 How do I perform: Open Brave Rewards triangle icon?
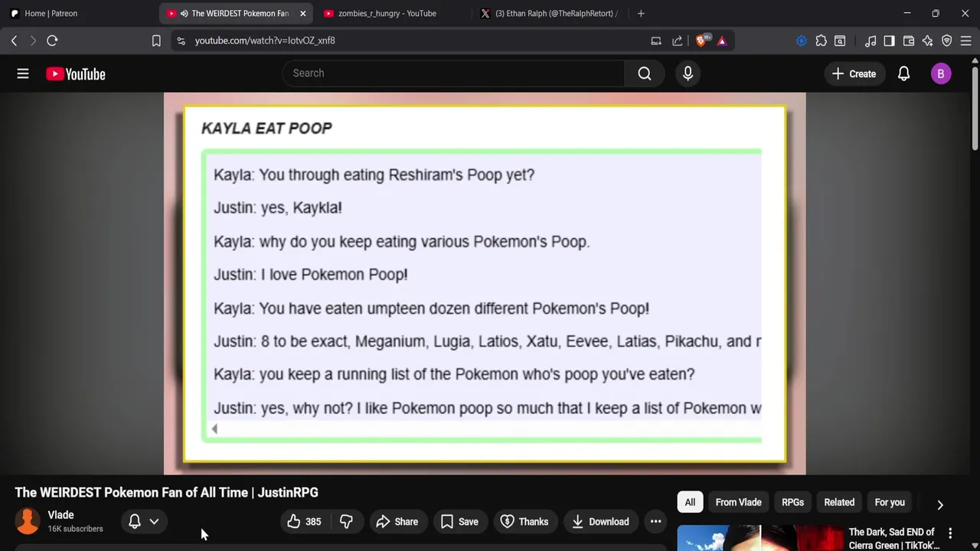click(x=722, y=41)
